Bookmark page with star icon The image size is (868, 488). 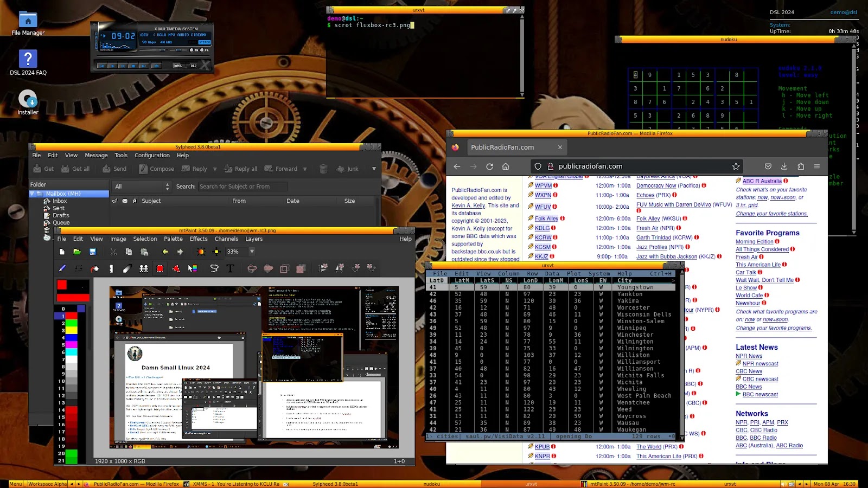click(x=736, y=166)
